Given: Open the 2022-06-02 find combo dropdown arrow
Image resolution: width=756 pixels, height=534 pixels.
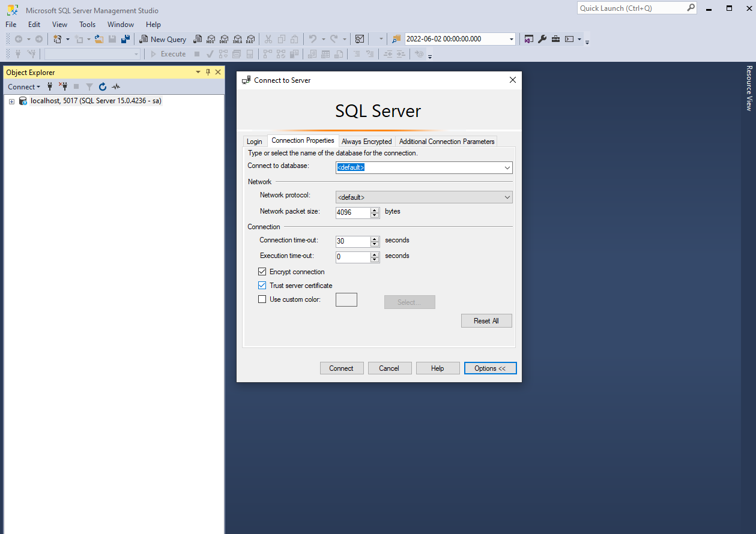Looking at the screenshot, I should [512, 39].
